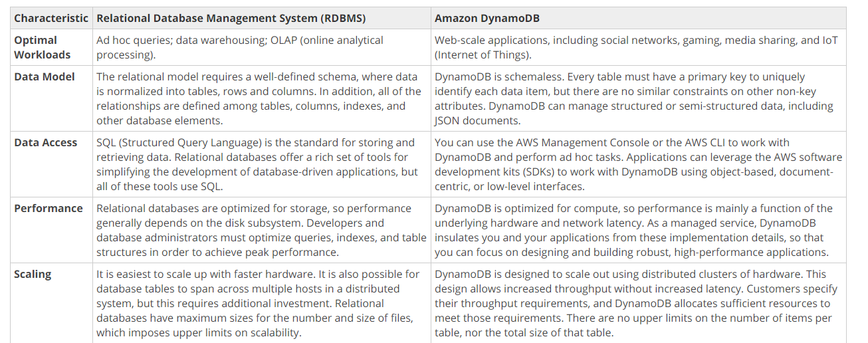This screenshot has height=343, width=868.
Task: Select the 'optimized for storage' performance cell
Action: pyautogui.click(x=261, y=230)
